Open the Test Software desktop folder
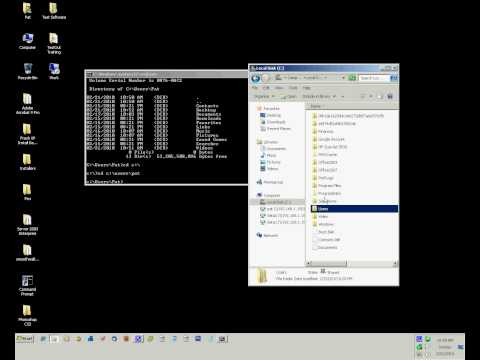 54,11
